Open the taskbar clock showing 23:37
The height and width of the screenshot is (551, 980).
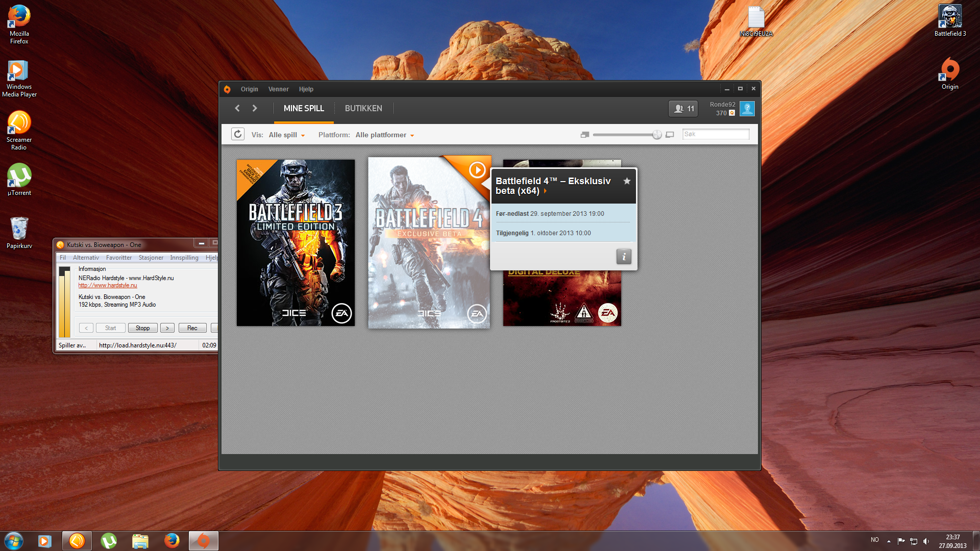click(x=952, y=541)
